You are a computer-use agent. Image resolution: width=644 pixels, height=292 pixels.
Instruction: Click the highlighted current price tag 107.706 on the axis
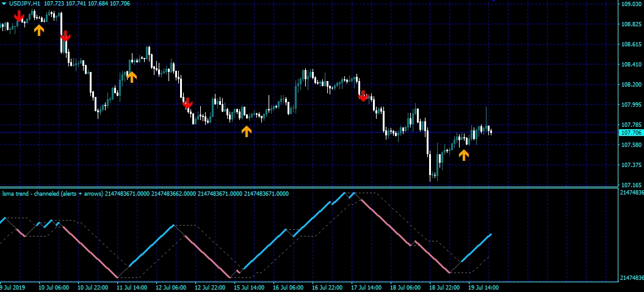pyautogui.click(x=631, y=132)
